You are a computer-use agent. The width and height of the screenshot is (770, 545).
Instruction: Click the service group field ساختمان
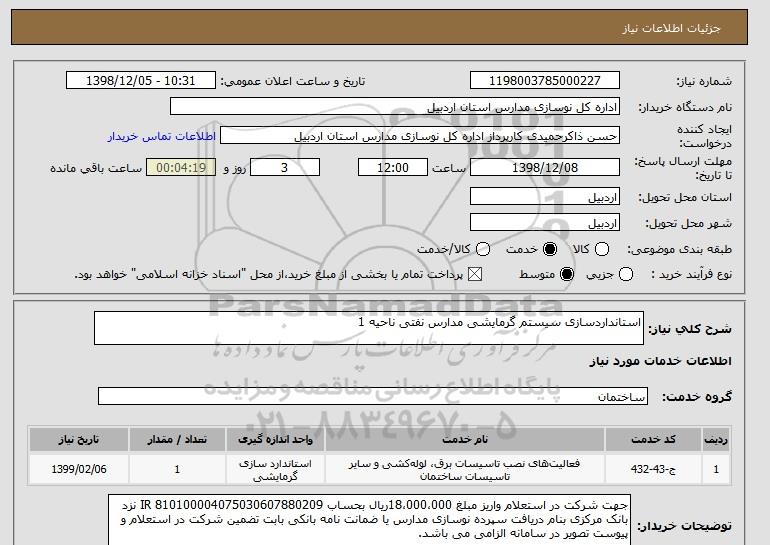pyautogui.click(x=373, y=396)
